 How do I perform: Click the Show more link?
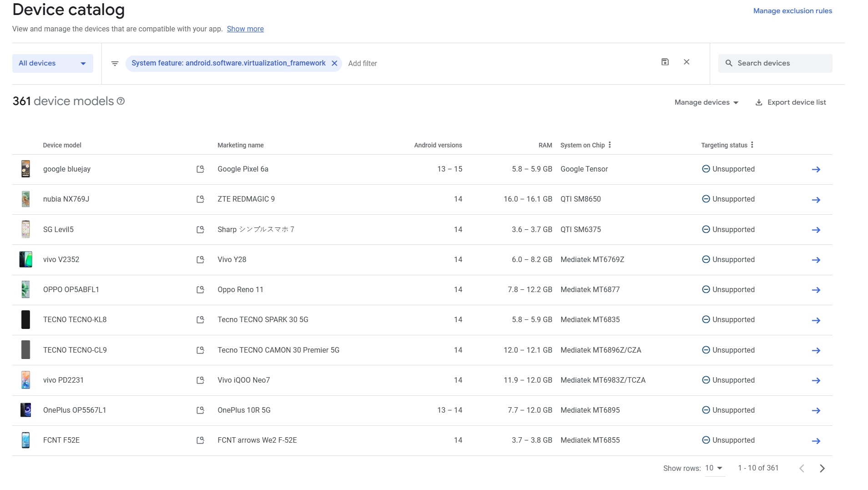click(x=245, y=29)
